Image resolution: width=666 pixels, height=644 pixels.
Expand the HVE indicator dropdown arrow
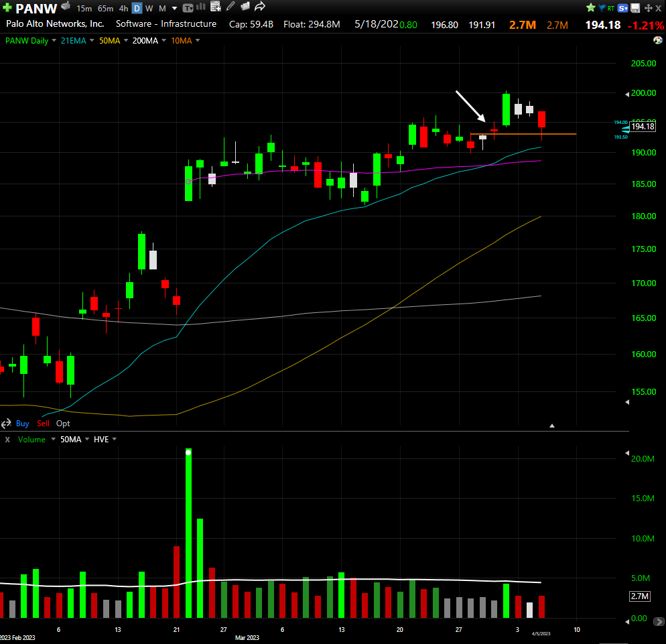coord(115,439)
